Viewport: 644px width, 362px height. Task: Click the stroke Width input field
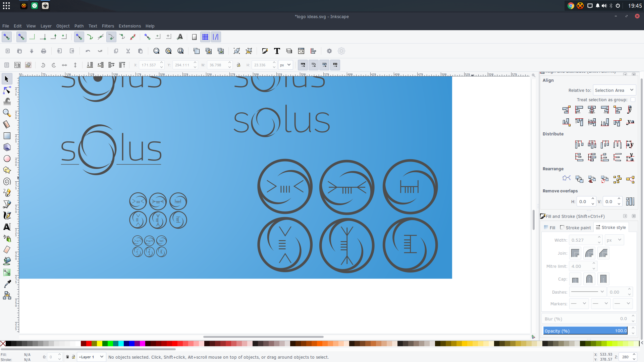(x=583, y=240)
